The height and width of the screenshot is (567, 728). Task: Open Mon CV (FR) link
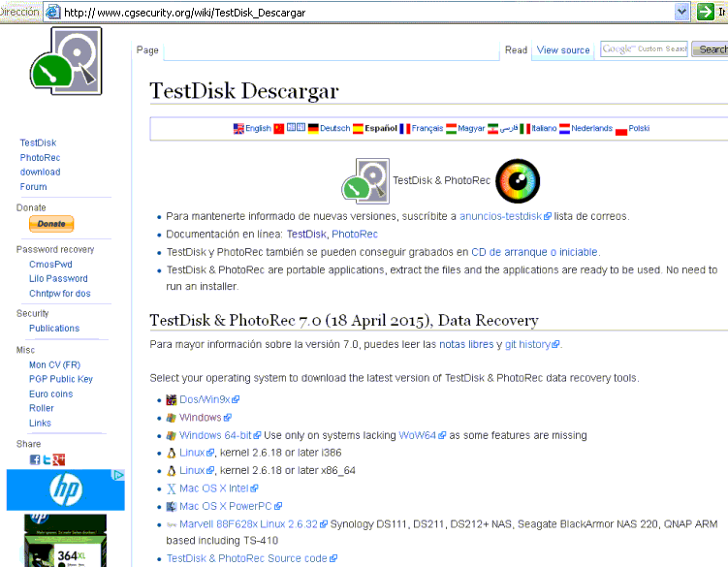tap(55, 365)
